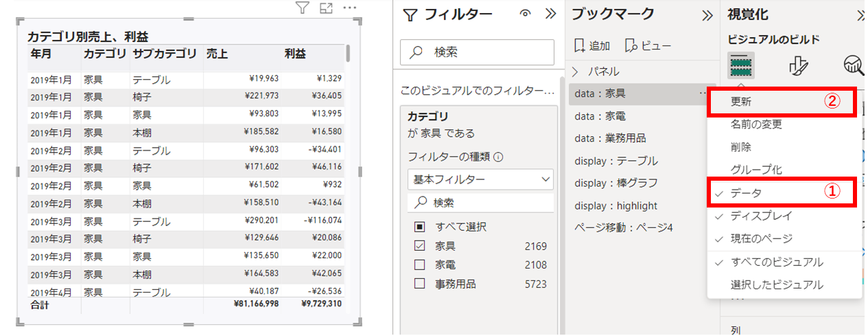Open the format visual paintbrush icon

[798, 65]
